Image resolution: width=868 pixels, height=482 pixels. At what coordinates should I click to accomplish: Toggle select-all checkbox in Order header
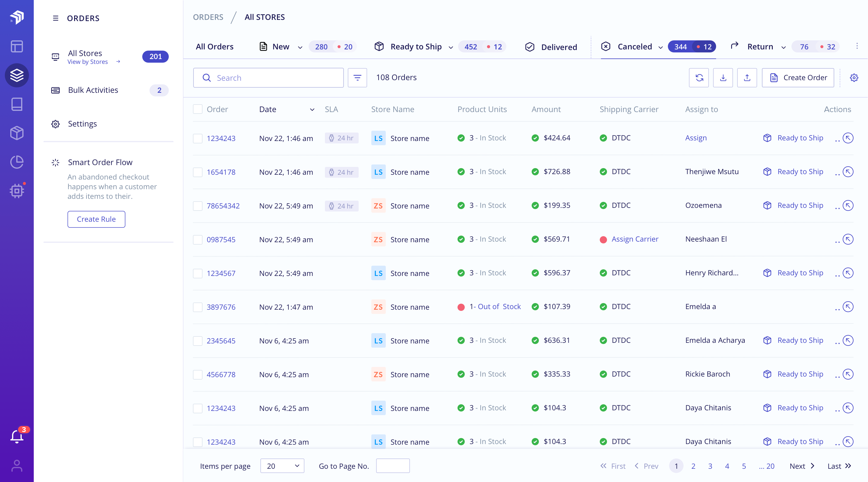click(x=197, y=109)
